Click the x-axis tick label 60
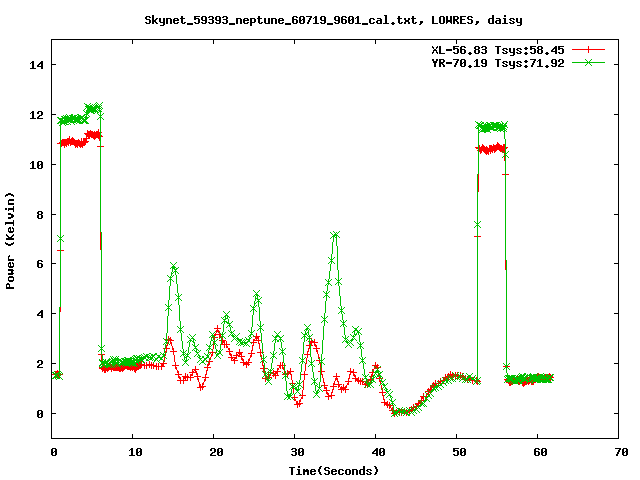 (x=540, y=452)
